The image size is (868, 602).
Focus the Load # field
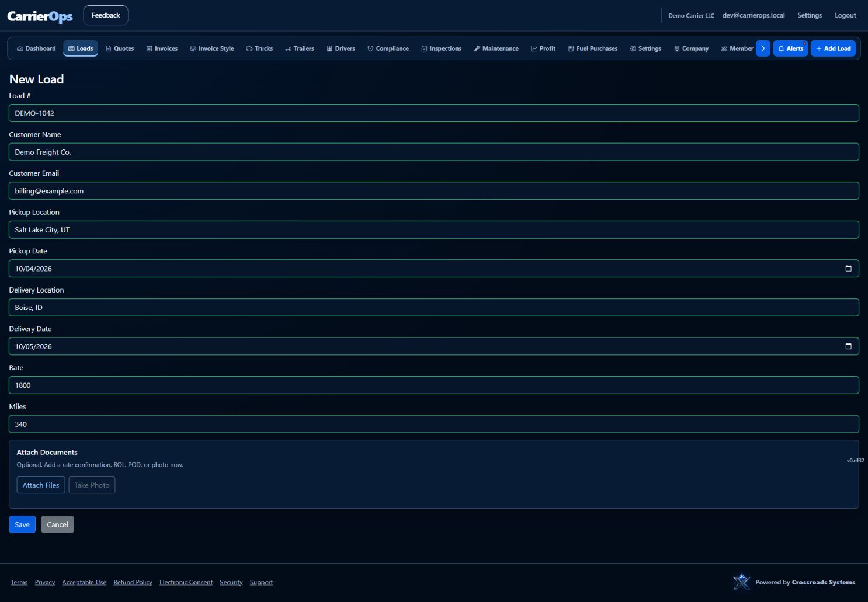(x=434, y=113)
